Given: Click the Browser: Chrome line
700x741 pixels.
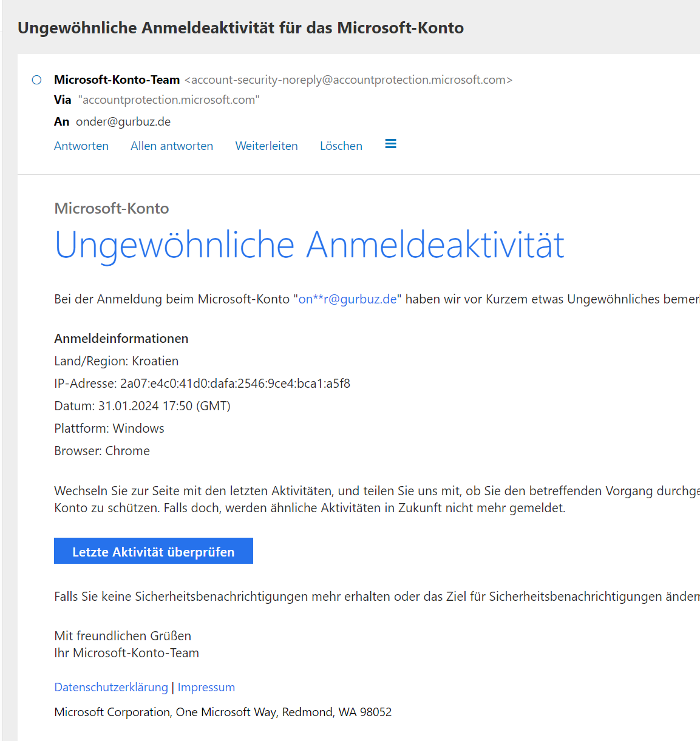Looking at the screenshot, I should (102, 451).
